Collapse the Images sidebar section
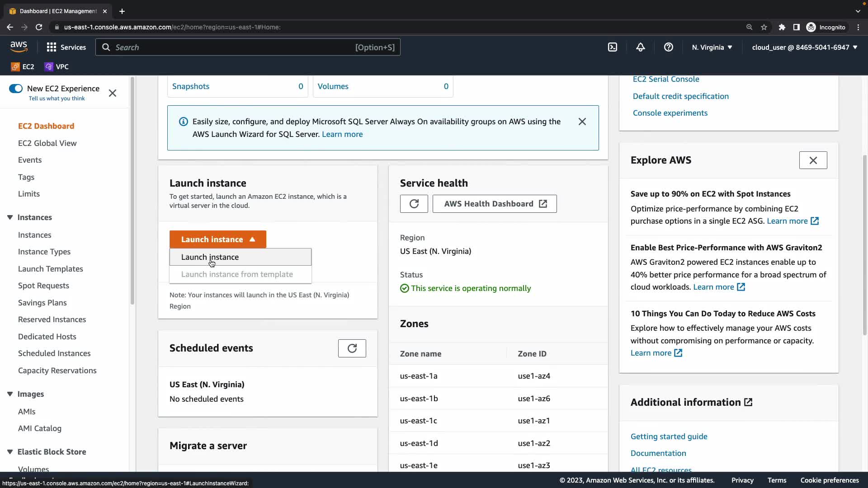 10,394
